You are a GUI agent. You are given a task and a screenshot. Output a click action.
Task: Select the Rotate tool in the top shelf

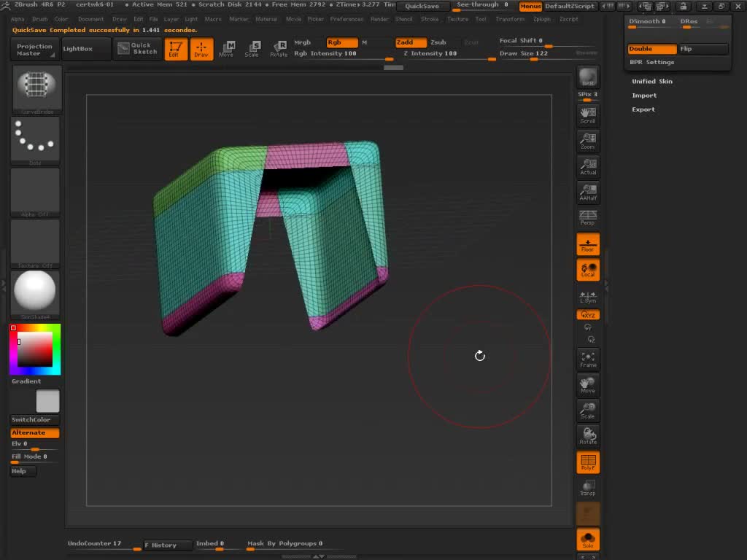[x=278, y=49]
